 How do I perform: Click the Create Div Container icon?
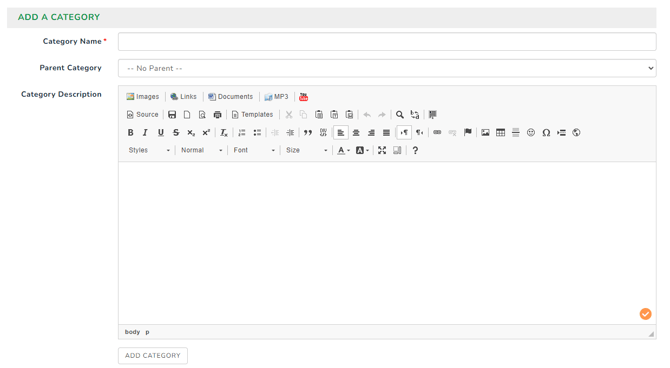point(323,132)
